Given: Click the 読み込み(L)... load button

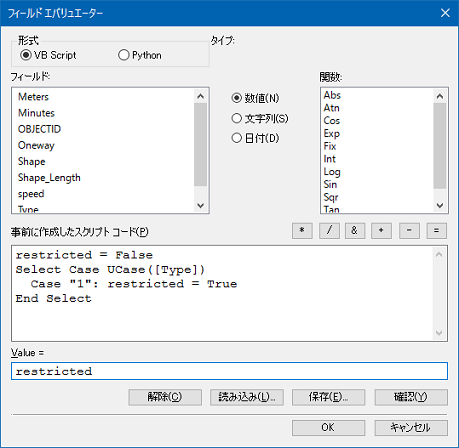Looking at the screenshot, I should pyautogui.click(x=247, y=397).
